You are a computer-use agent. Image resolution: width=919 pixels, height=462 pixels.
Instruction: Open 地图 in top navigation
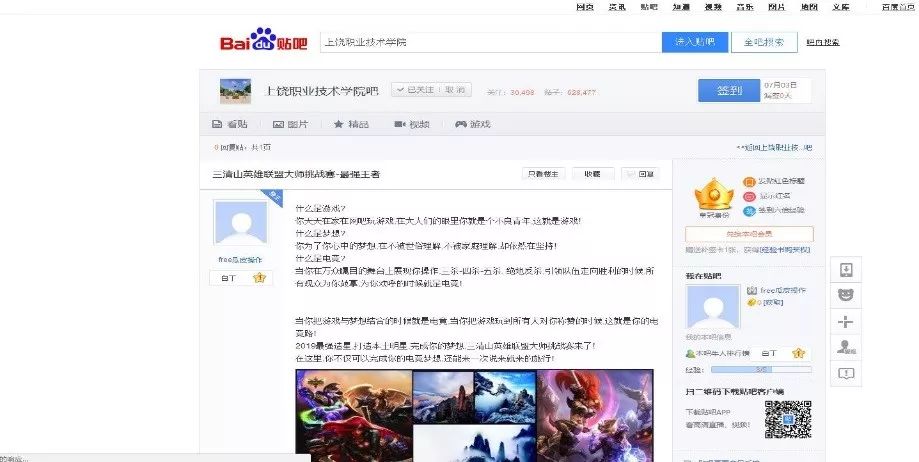coord(809,7)
